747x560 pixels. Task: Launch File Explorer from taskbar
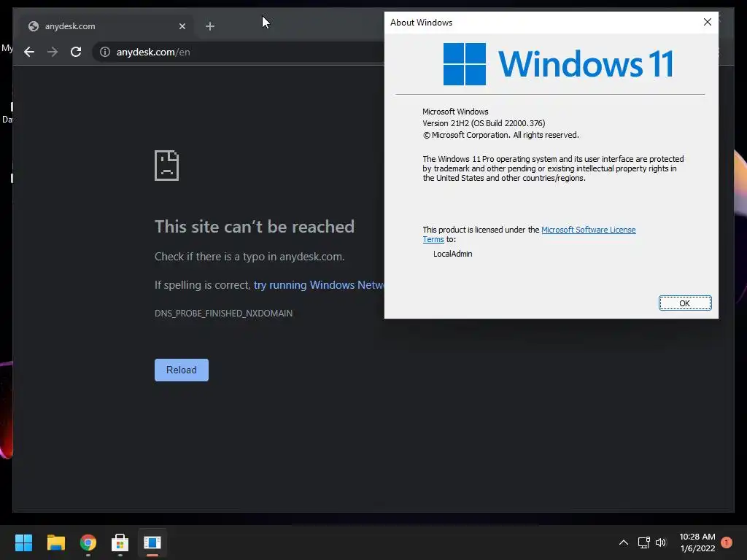[55, 542]
